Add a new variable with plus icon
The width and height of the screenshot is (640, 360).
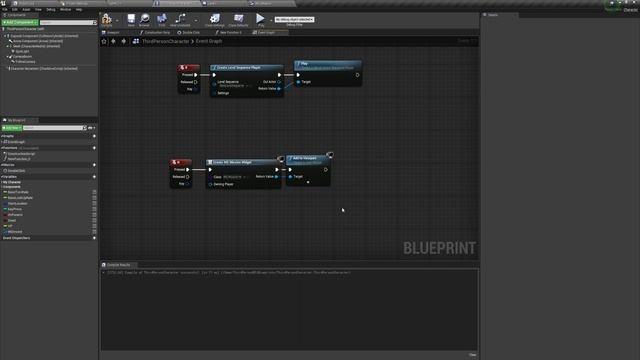click(94, 177)
